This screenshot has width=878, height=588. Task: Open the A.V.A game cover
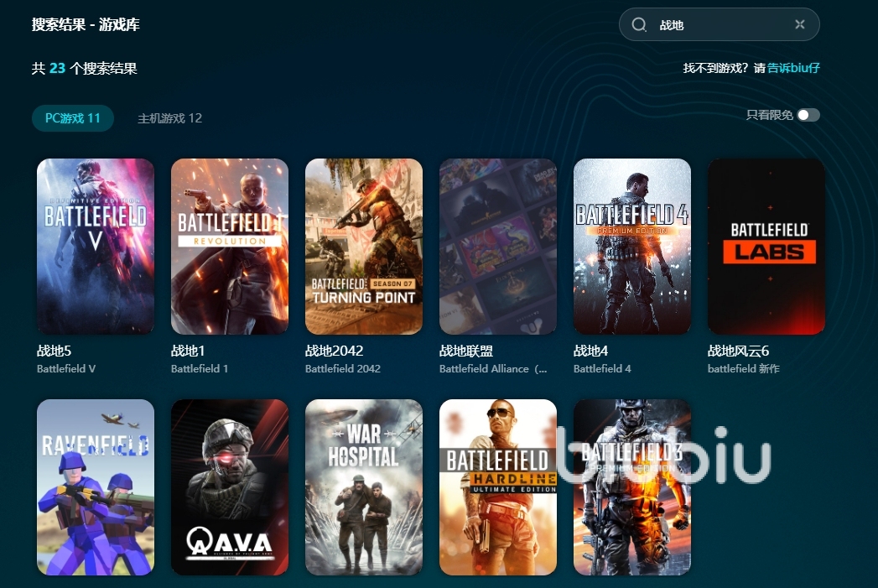tap(230, 487)
